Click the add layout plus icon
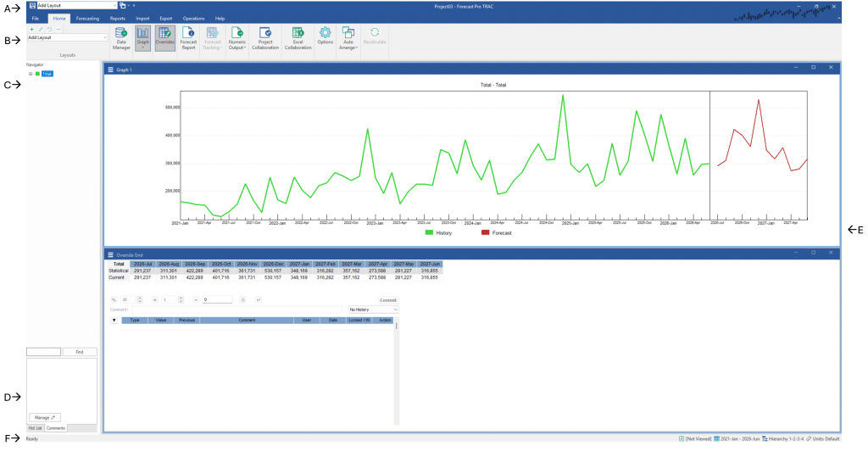Screen dimensions: 868x457 point(31,29)
